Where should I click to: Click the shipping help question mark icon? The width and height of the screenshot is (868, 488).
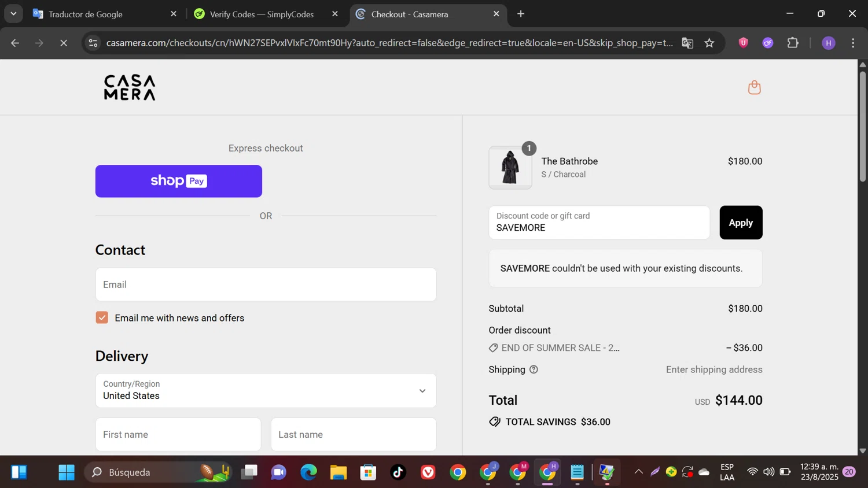point(534,369)
